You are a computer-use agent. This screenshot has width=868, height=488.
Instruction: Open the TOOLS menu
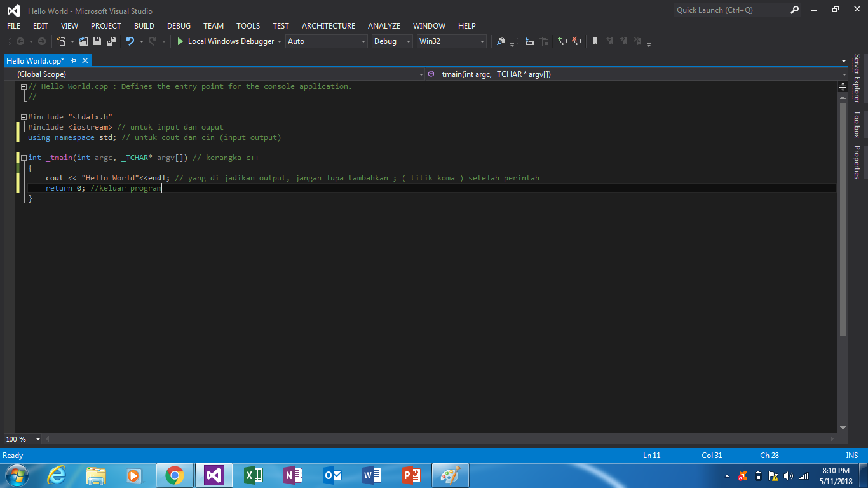coord(248,26)
